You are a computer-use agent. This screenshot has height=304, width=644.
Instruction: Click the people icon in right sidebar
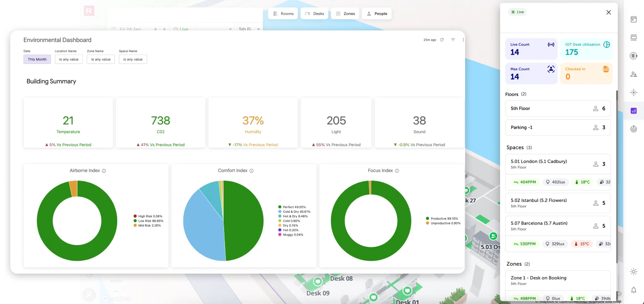pos(634,74)
